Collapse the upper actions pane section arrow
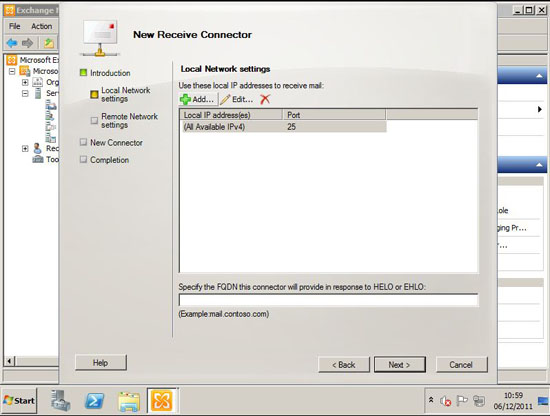The image size is (550, 416). 539,76
